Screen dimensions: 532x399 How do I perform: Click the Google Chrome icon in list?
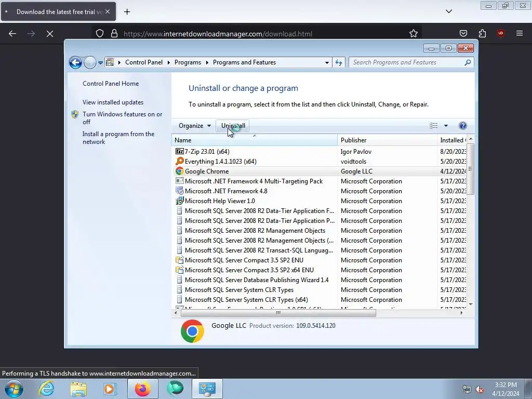coord(179,171)
